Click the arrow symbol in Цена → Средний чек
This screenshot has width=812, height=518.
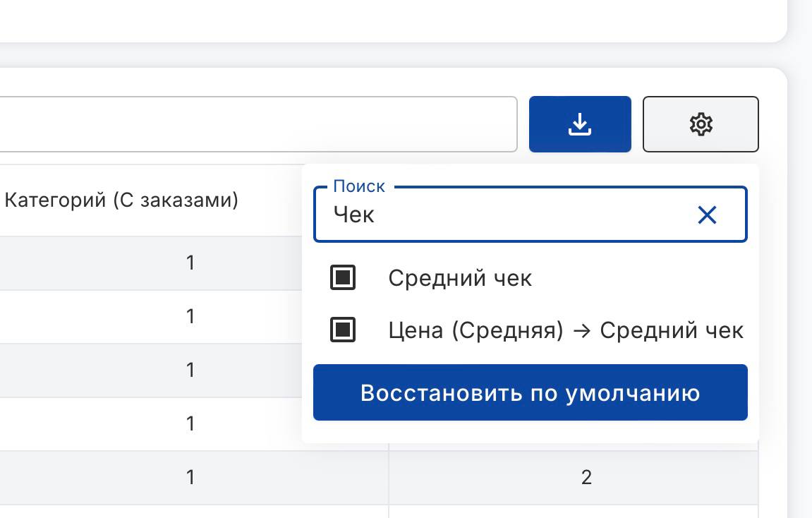tap(581, 330)
